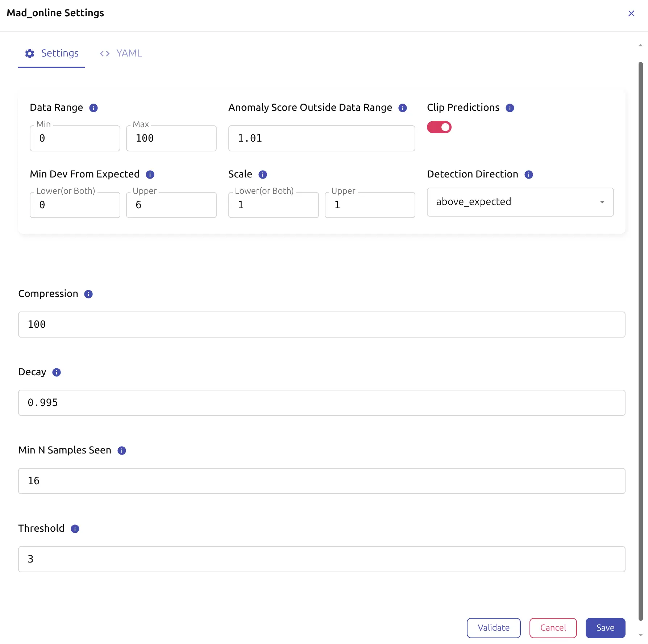Click the Clip Predictions info icon

pos(510,108)
